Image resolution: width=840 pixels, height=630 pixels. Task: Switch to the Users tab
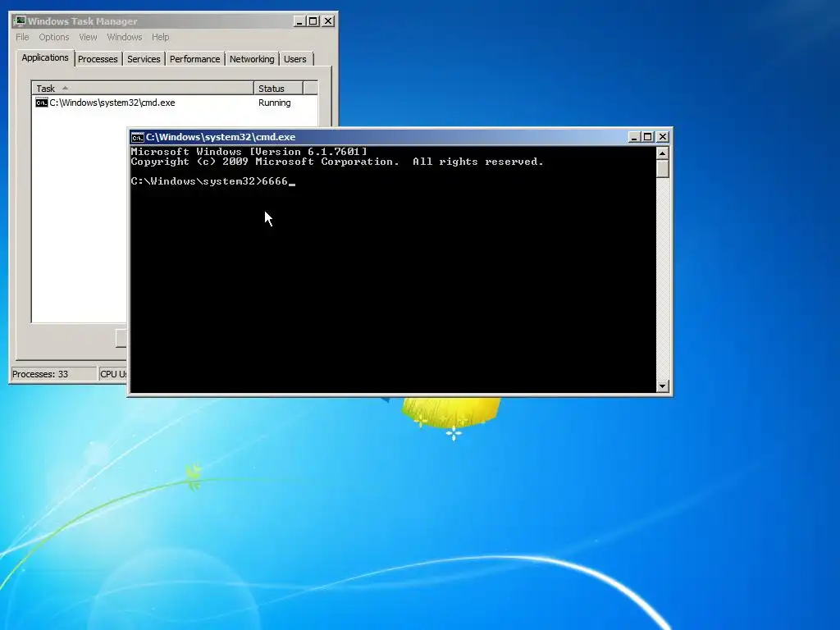(x=295, y=59)
